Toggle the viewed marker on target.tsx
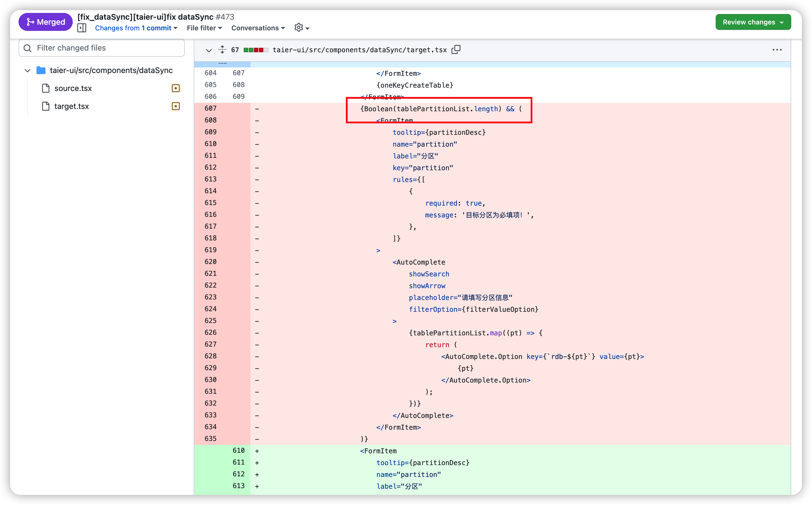Viewport: 812px width, 505px height. (x=176, y=106)
